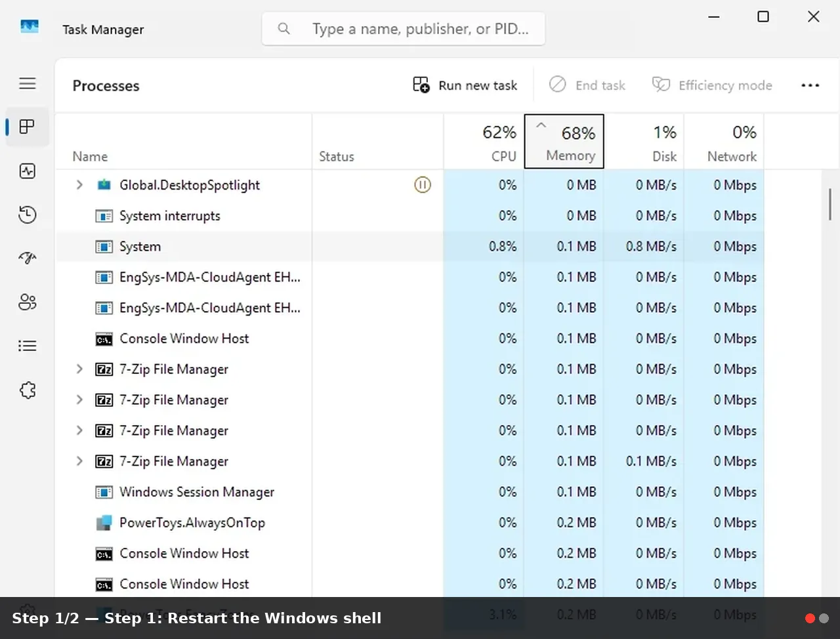Viewport: 840px width, 639px height.
Task: Sort processes by the Name column
Action: click(x=184, y=142)
